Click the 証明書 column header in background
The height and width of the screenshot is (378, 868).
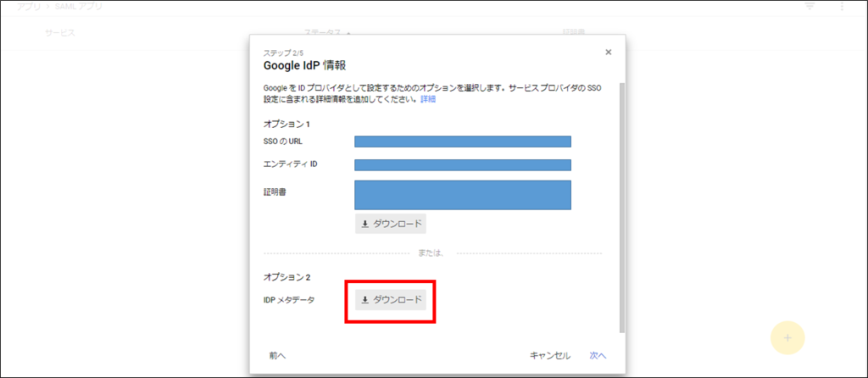pos(574,33)
